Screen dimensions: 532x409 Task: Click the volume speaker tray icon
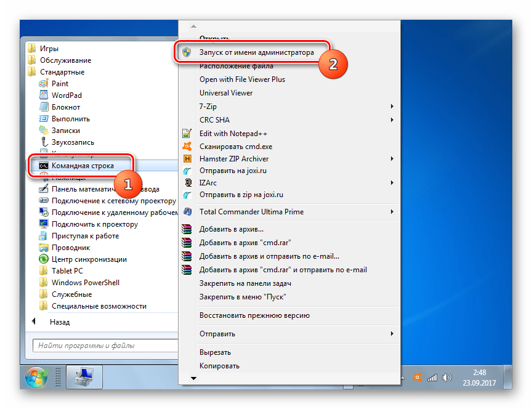tap(447, 378)
